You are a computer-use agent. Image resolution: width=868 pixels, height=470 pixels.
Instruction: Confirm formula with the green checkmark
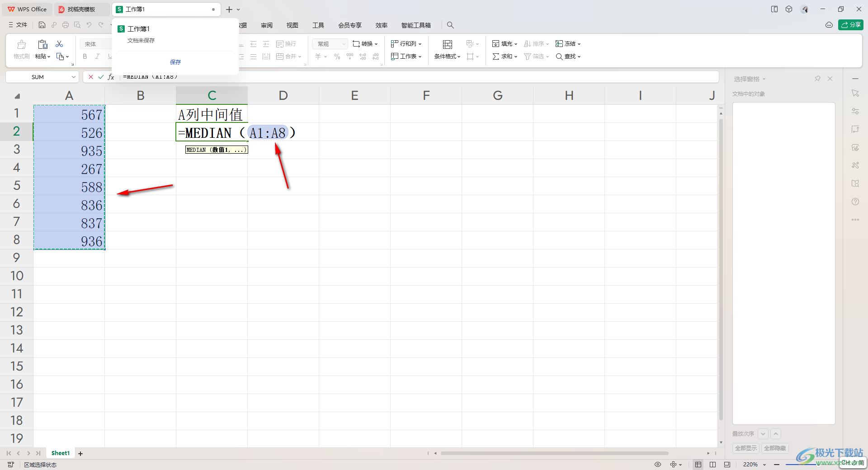[101, 77]
